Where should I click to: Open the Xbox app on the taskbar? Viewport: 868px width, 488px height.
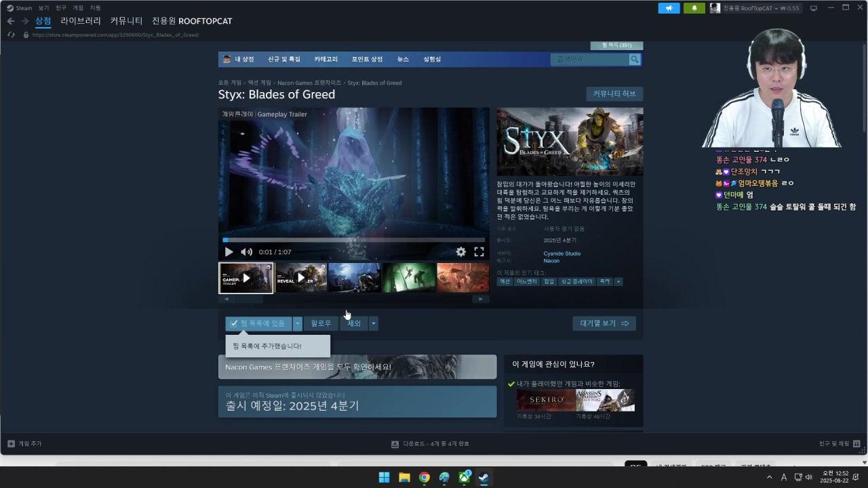coord(465,477)
